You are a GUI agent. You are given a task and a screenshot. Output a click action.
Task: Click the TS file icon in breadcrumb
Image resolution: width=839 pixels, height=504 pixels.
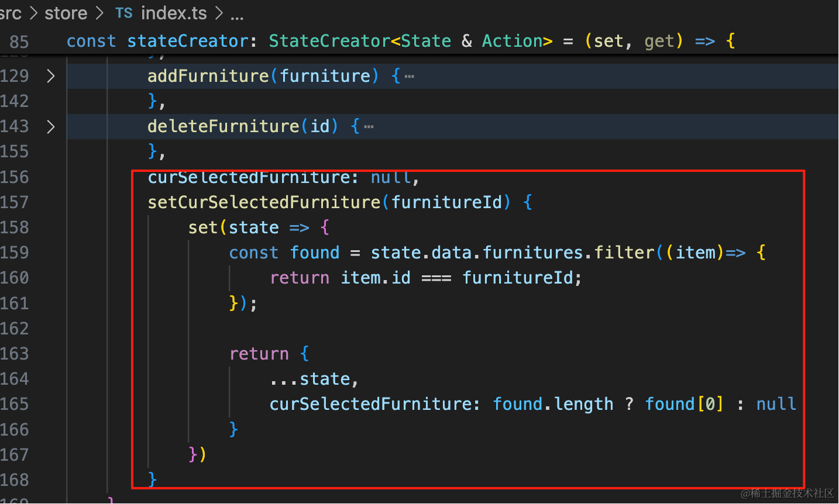tap(124, 13)
